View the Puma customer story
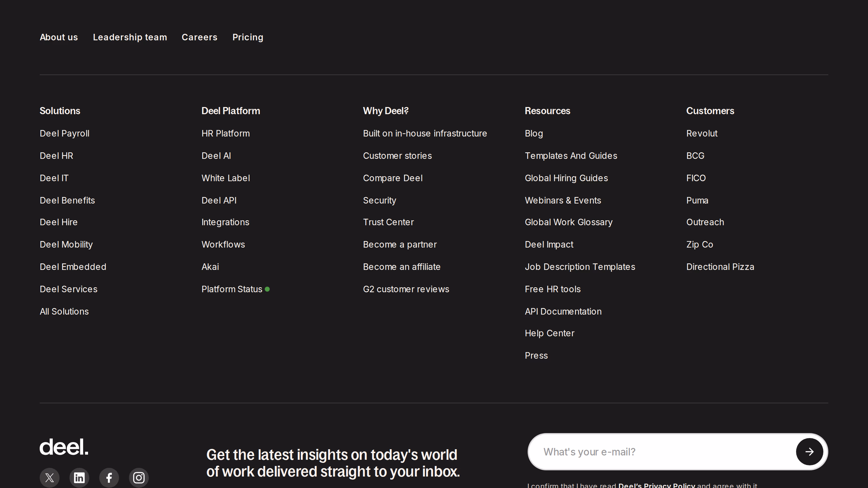Screen dimensions: 868x488 click(697, 200)
